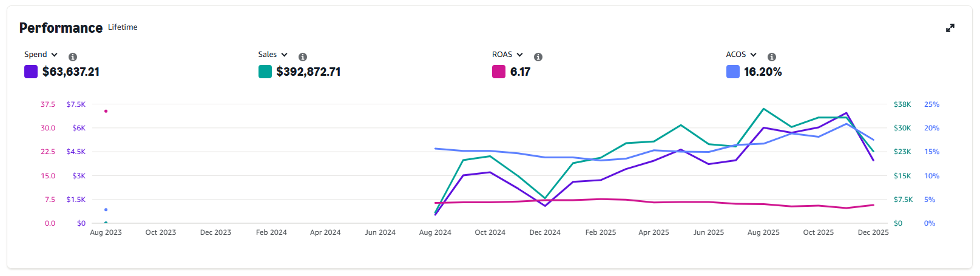Click the $392,872.71 sales total
This screenshot has width=980, height=276.
pyautogui.click(x=308, y=72)
